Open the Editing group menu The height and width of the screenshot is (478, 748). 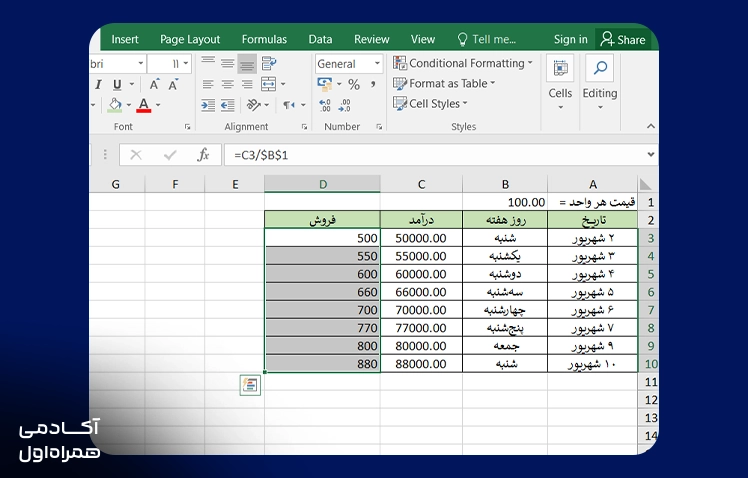(x=600, y=83)
